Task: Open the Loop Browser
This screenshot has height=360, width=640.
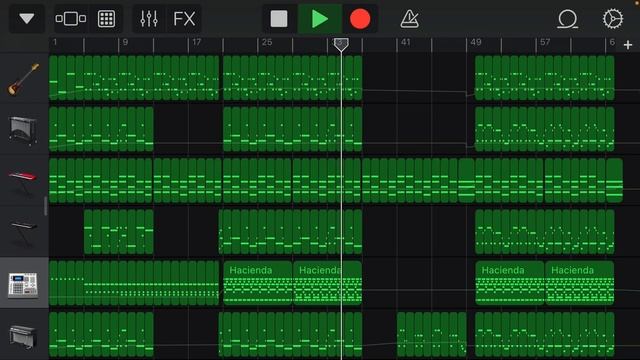Action: click(x=567, y=19)
